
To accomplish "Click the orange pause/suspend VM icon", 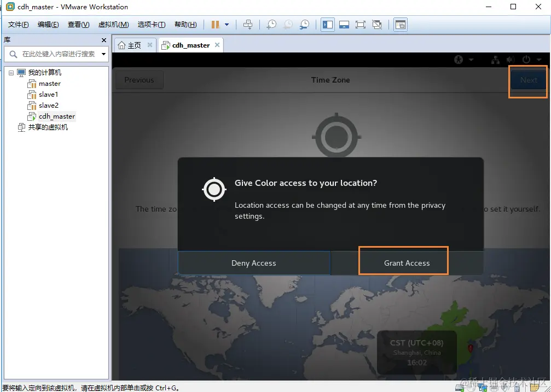I will point(216,25).
